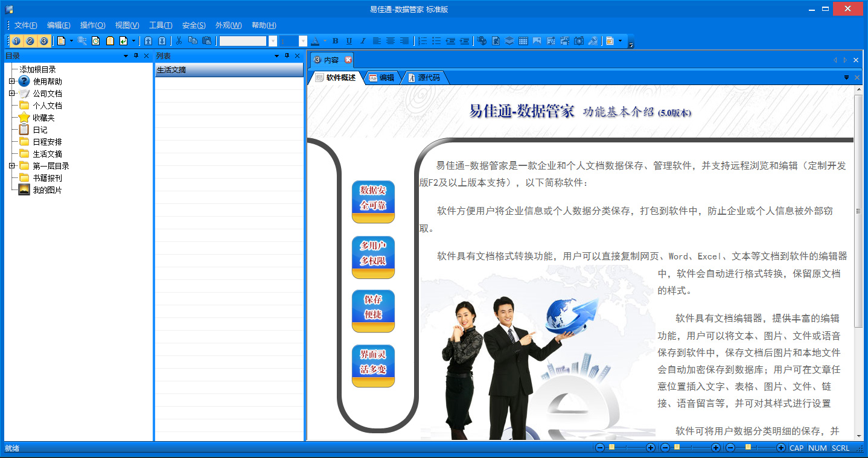Viewport: 868px width, 458px height.
Task: Click the microphone voice icon in toolbar
Action: pos(593,41)
